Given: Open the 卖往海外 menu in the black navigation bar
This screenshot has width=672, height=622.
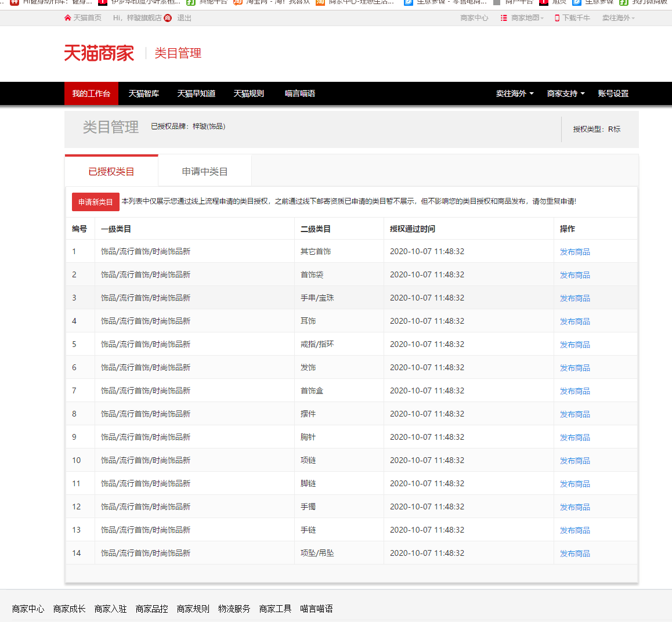Looking at the screenshot, I should point(515,93).
